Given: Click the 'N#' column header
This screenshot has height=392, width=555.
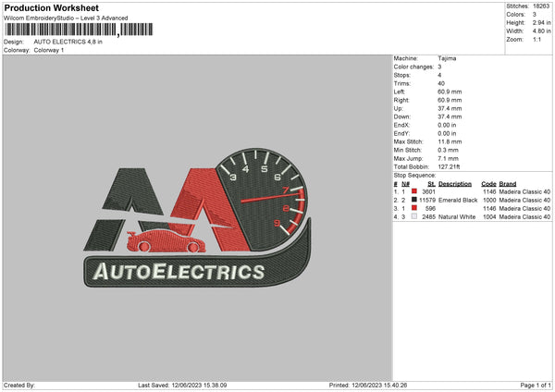Looking at the screenshot, I should pos(406,184).
